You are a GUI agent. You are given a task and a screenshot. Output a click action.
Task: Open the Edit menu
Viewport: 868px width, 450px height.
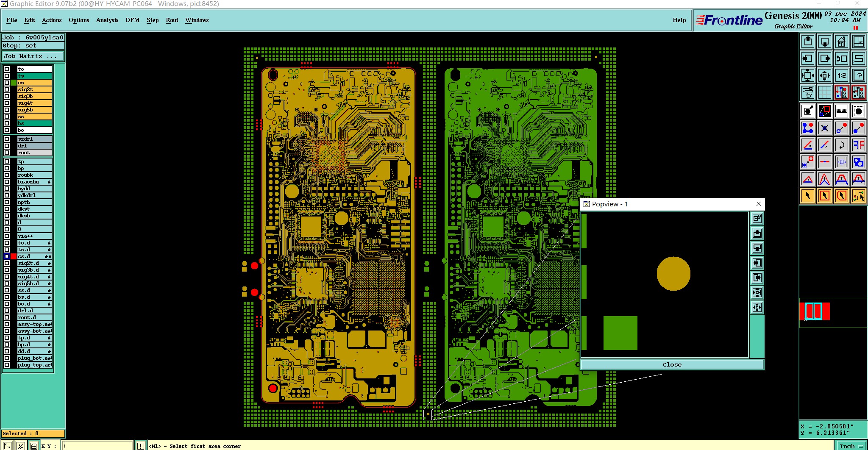tap(30, 20)
